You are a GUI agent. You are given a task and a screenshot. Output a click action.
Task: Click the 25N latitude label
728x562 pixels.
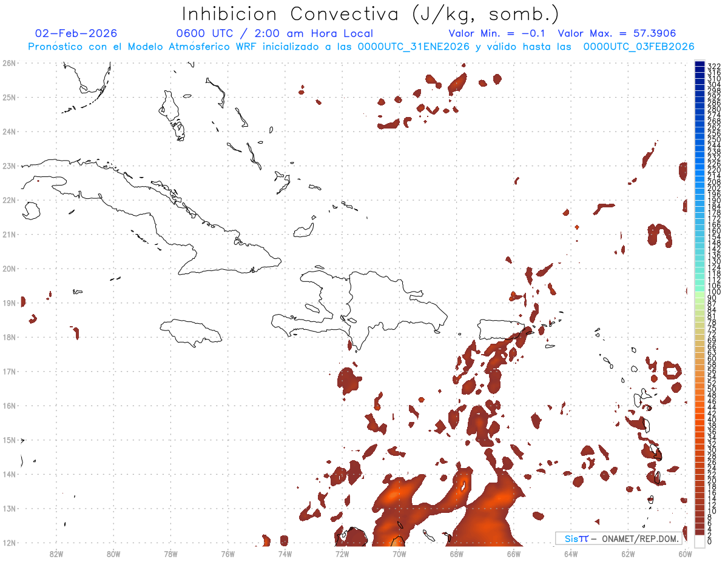9,97
